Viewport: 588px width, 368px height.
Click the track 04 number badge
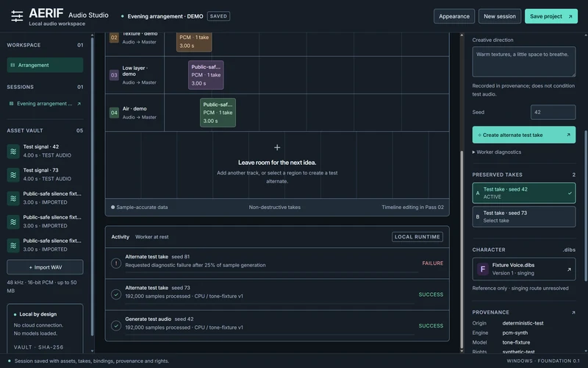tap(114, 113)
